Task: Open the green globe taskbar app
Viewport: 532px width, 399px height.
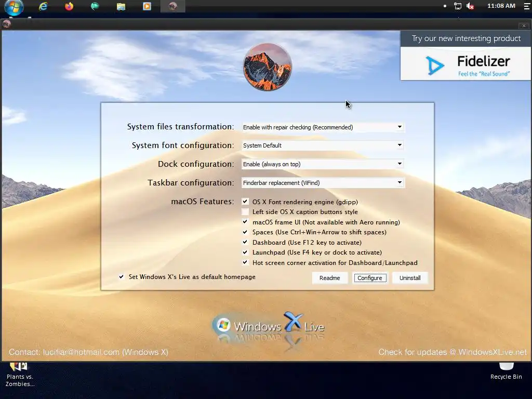Action: [95, 6]
